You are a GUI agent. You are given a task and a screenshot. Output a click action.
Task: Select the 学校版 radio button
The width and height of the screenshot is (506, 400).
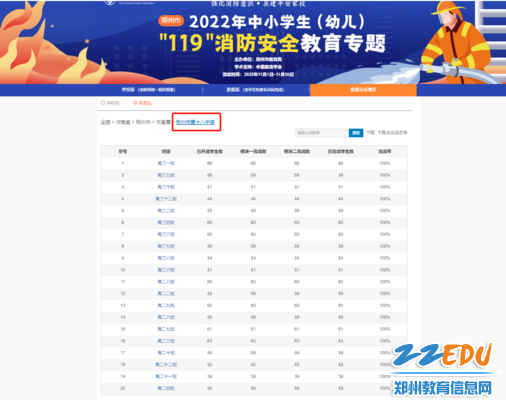[x=110, y=103]
